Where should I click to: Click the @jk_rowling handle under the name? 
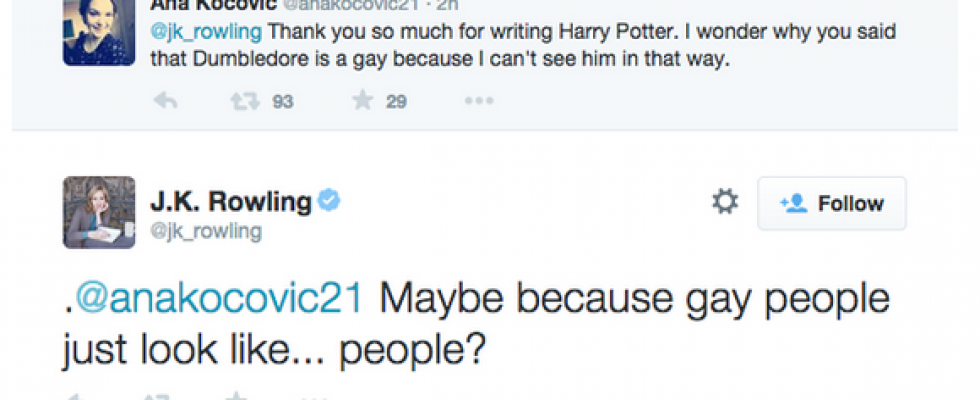coord(206,231)
